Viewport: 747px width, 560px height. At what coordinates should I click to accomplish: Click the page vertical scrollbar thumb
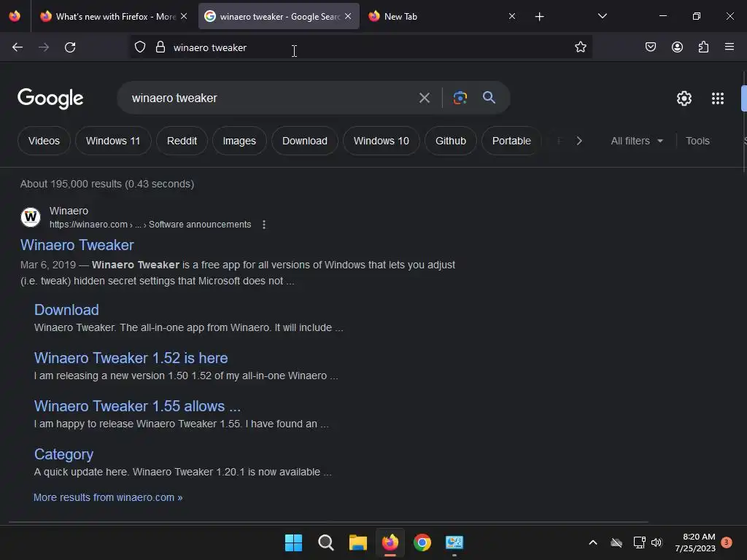(x=743, y=98)
